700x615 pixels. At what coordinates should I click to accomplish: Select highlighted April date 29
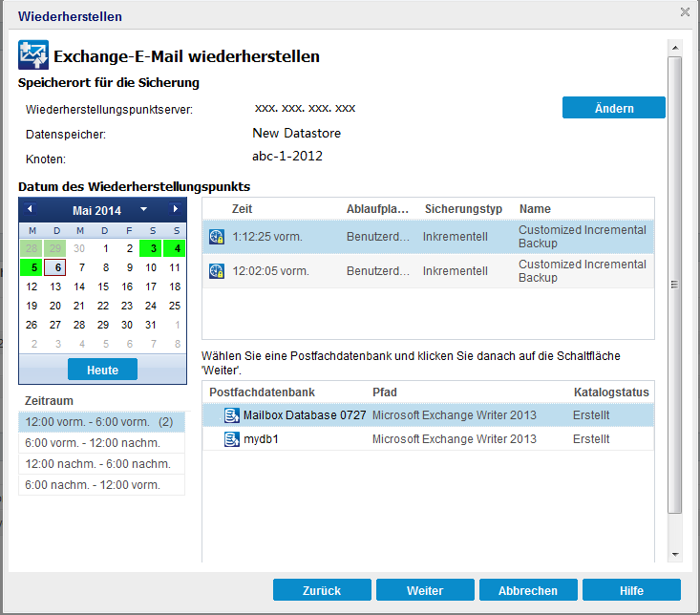[54, 248]
